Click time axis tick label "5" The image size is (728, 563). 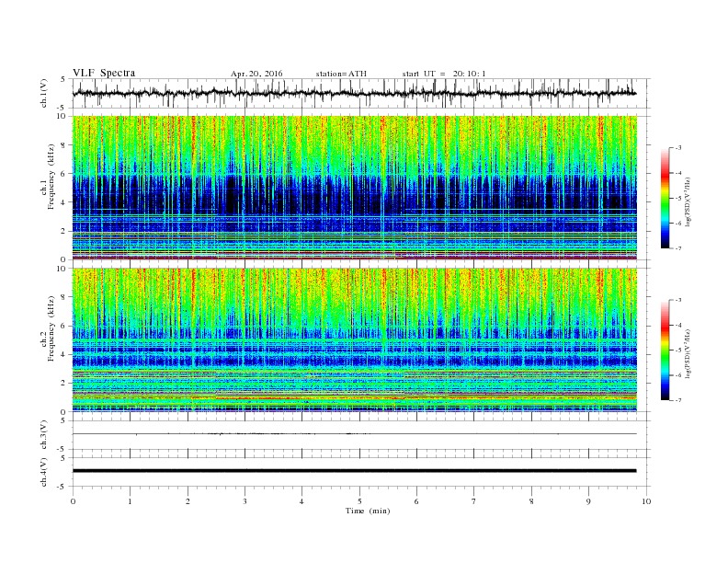tap(359, 501)
